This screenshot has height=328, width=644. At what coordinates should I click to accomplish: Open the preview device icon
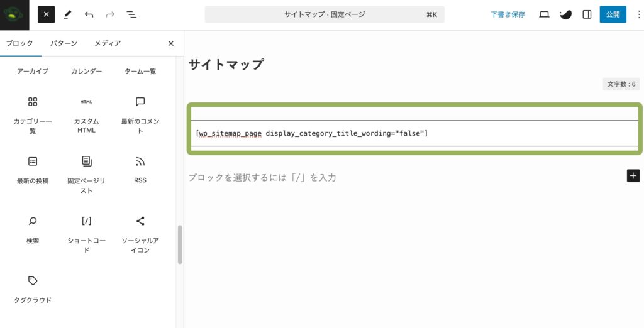click(544, 15)
